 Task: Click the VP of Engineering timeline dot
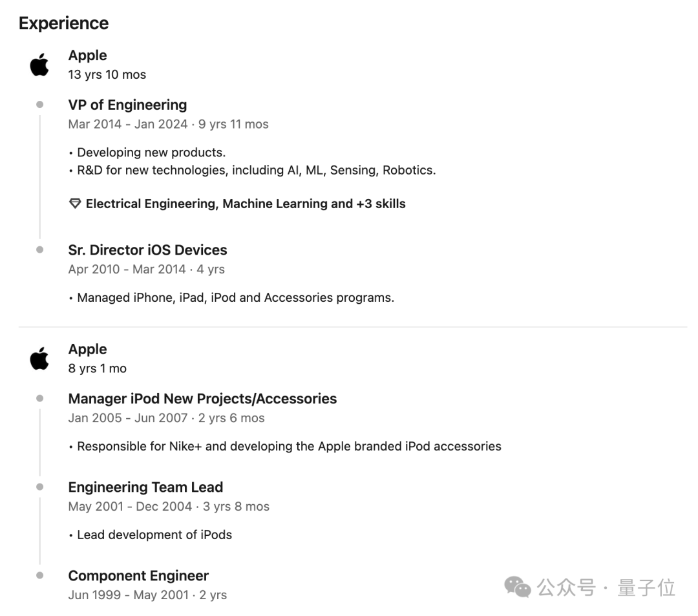click(40, 105)
